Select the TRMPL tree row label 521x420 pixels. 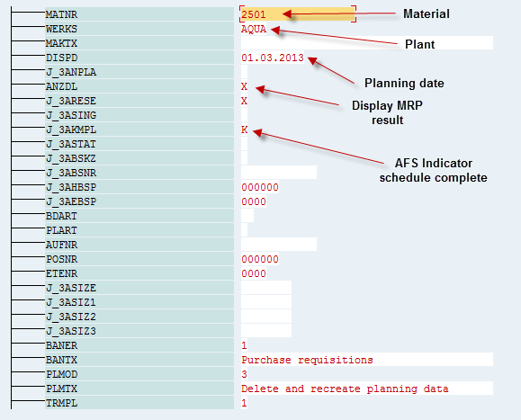(139, 403)
